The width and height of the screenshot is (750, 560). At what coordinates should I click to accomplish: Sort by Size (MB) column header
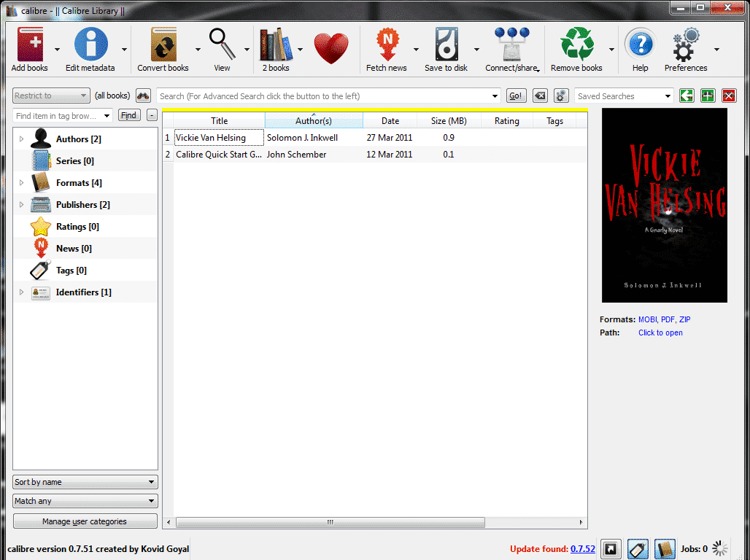click(449, 121)
